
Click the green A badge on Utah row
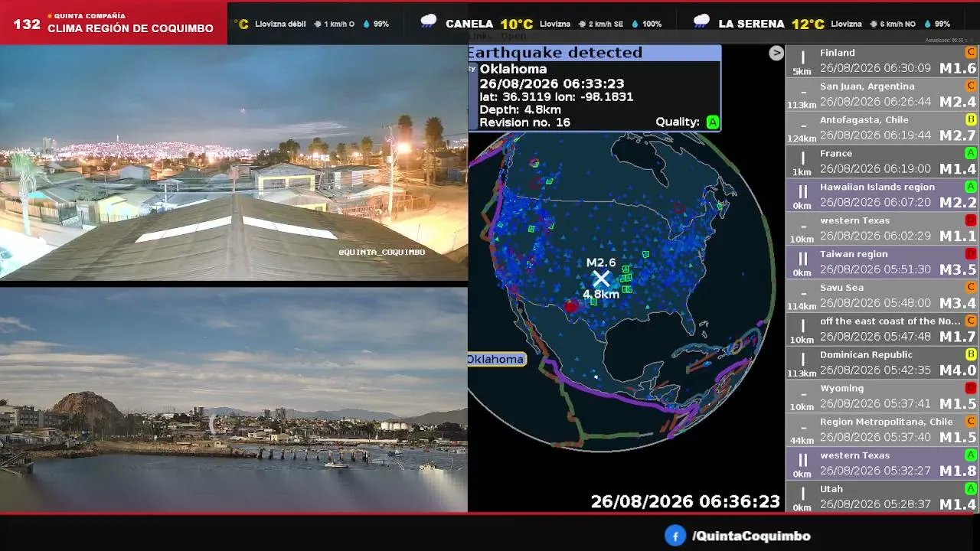pyautogui.click(x=971, y=488)
